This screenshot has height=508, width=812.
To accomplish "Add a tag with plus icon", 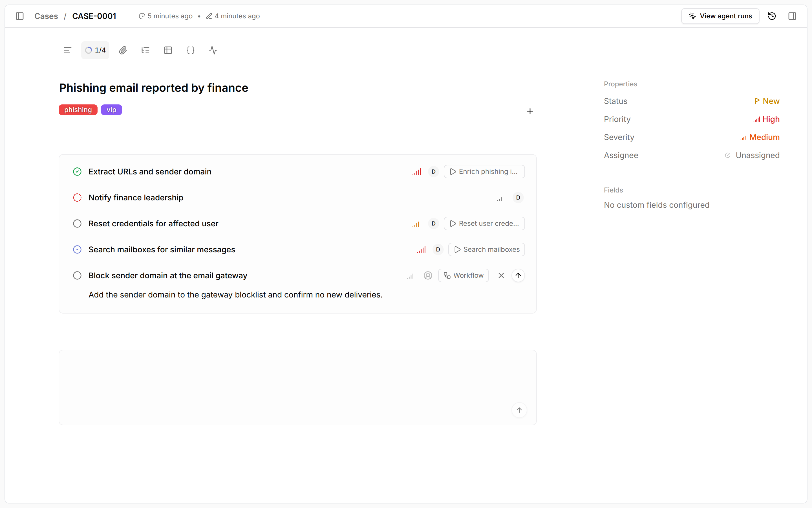I will pos(530,111).
